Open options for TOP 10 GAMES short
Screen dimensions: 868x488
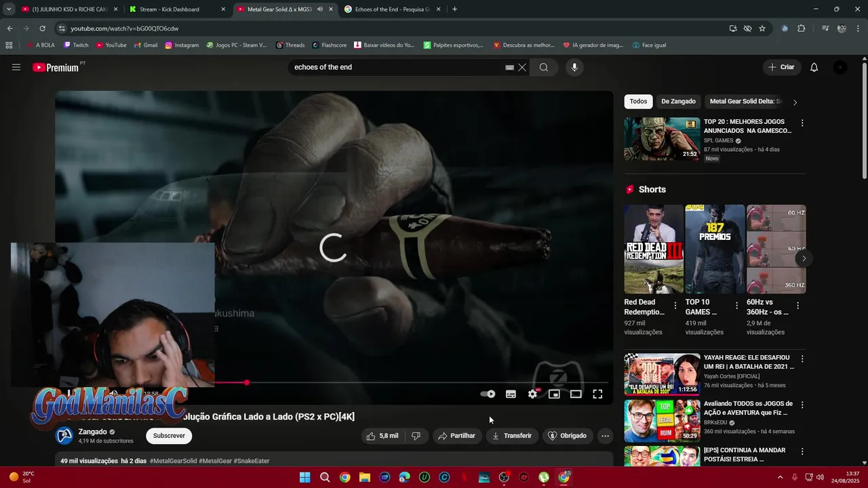tap(736, 306)
